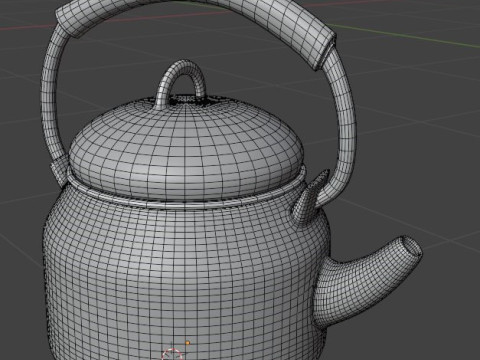Click the orange object origin dot

(x=188, y=343)
